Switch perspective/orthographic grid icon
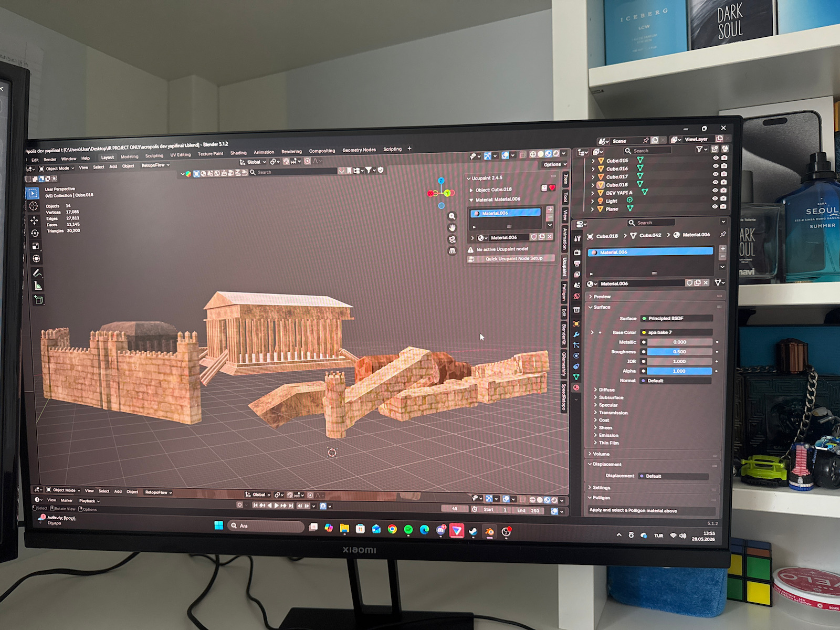 (452, 251)
